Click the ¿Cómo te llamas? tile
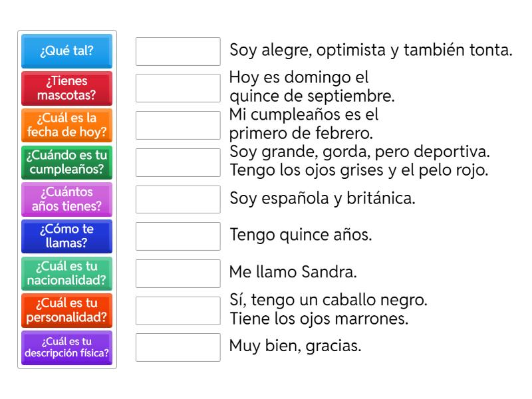The width and height of the screenshot is (532, 399). (66, 236)
